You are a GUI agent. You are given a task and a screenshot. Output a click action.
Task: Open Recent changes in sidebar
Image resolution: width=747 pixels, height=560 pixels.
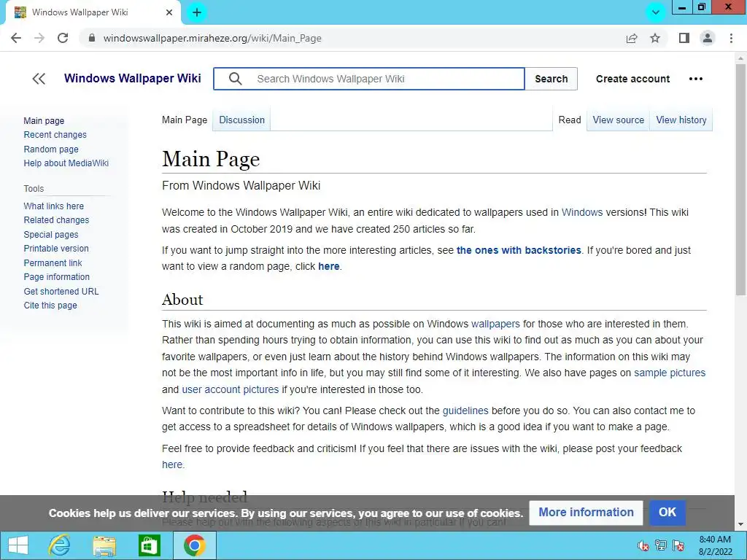pyautogui.click(x=55, y=135)
